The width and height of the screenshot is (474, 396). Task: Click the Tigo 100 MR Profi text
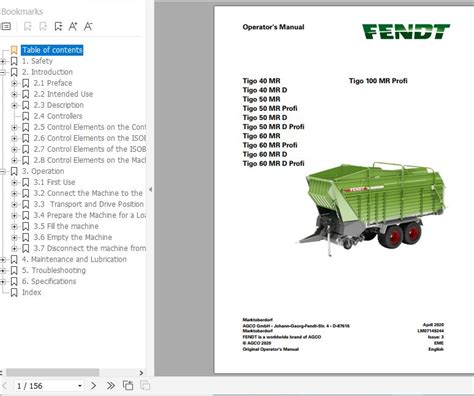(x=378, y=81)
